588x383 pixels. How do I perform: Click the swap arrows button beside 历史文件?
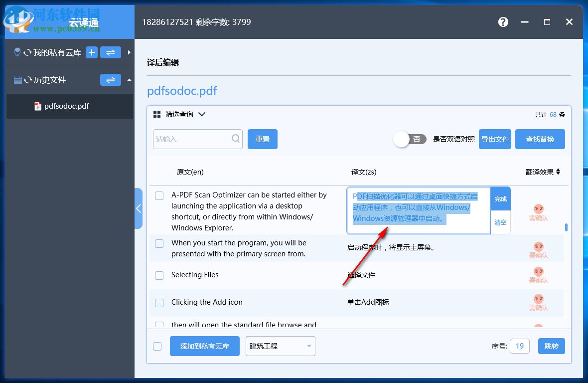click(x=111, y=80)
